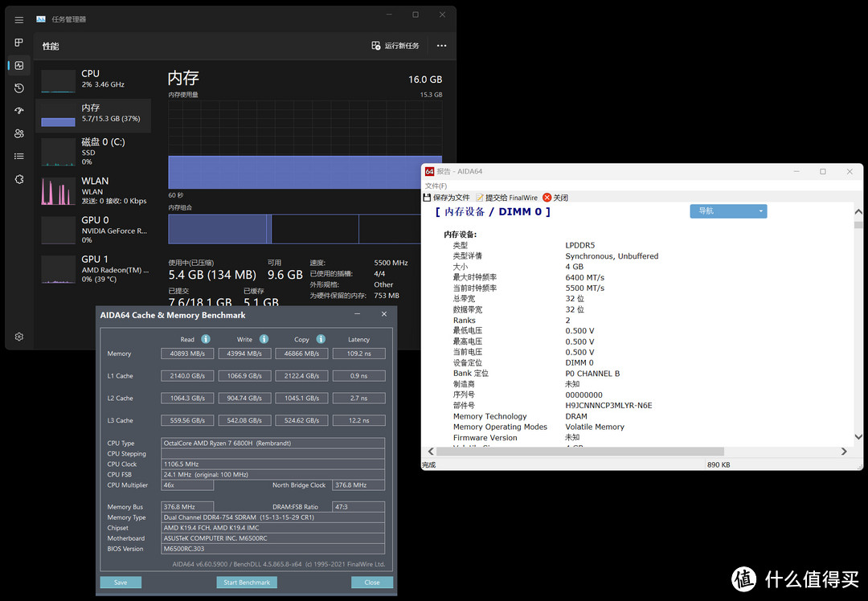The image size is (868, 601).
Task: Click Memory Write value 43994 MB/s
Action: point(244,353)
